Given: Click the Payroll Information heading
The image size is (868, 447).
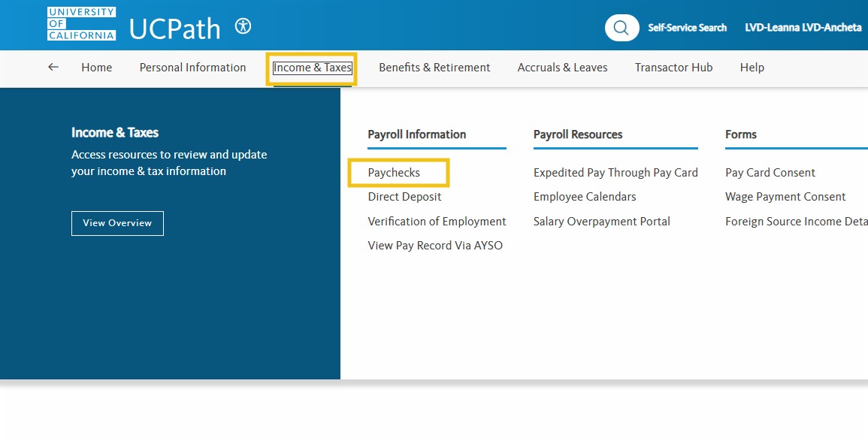Looking at the screenshot, I should click(417, 134).
